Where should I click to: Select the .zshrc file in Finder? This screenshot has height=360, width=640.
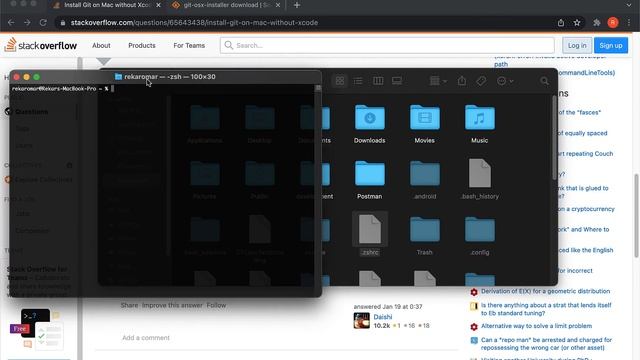pos(369,235)
